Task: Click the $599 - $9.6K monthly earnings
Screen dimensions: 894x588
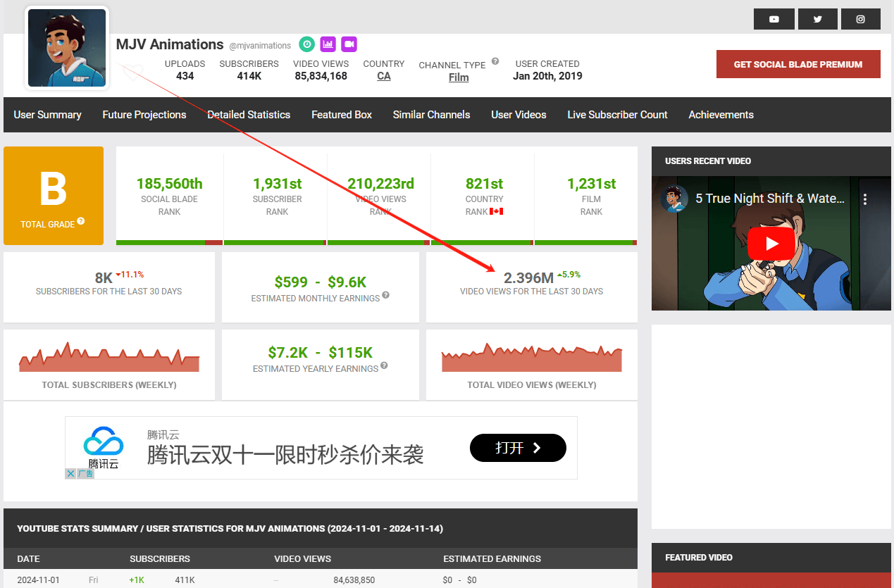Action: coord(321,282)
